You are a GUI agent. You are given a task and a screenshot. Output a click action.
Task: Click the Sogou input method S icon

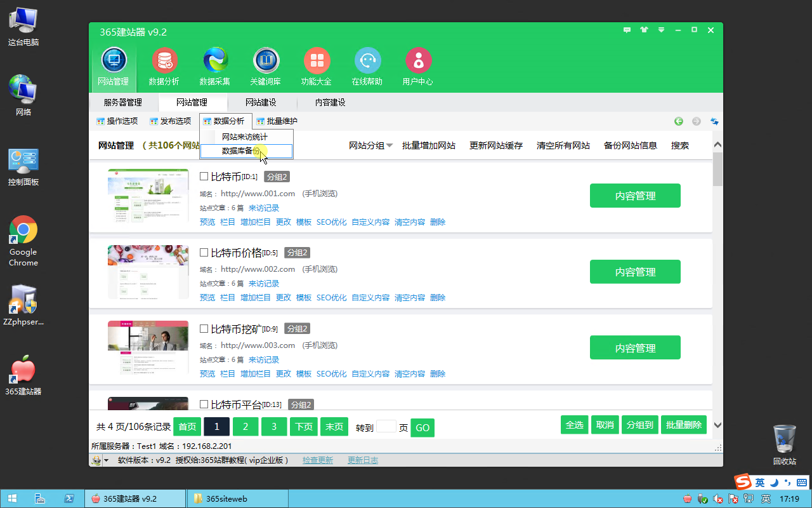[742, 482]
